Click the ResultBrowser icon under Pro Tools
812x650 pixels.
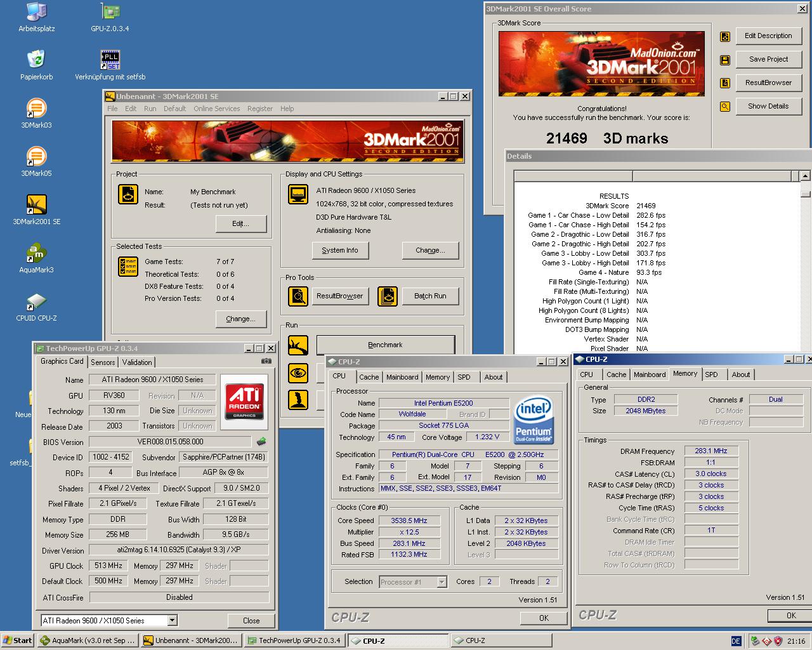point(298,296)
